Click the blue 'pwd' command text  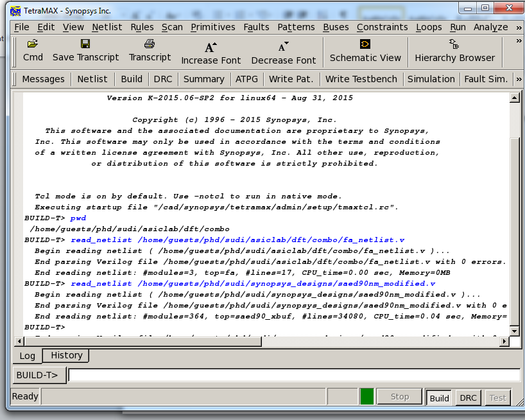pyautogui.click(x=78, y=218)
